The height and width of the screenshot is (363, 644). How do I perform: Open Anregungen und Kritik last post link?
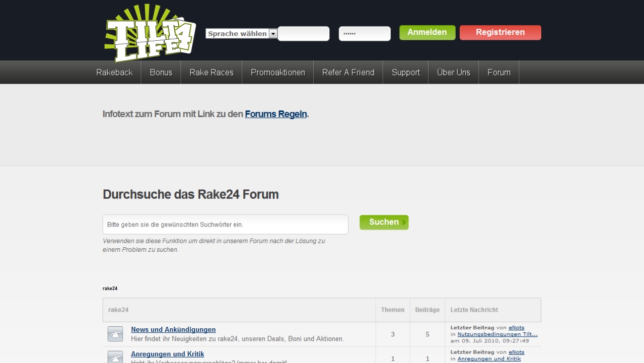coord(489,359)
